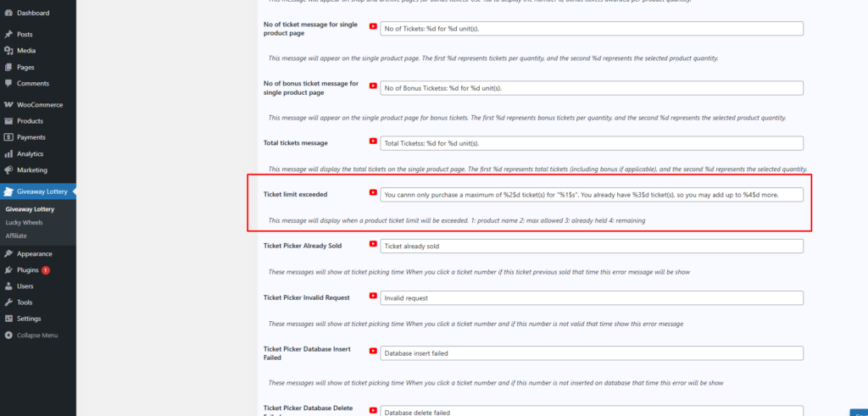Click the Analytics bar chart icon

(8, 153)
